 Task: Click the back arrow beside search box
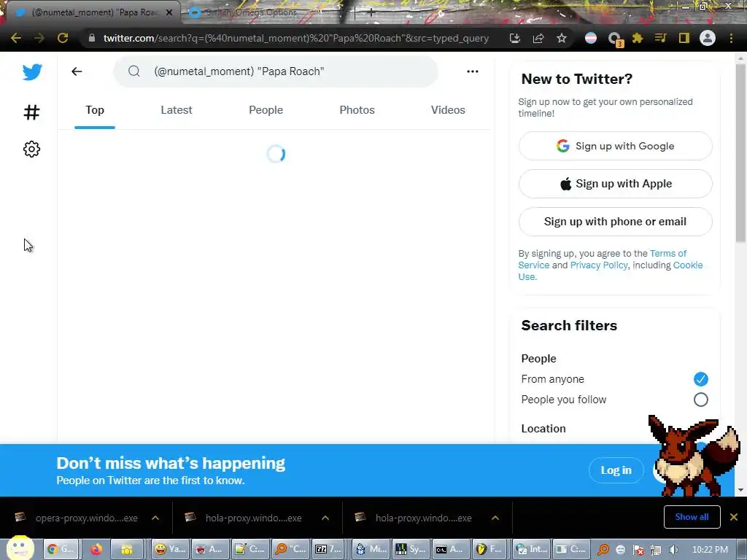pyautogui.click(x=77, y=71)
